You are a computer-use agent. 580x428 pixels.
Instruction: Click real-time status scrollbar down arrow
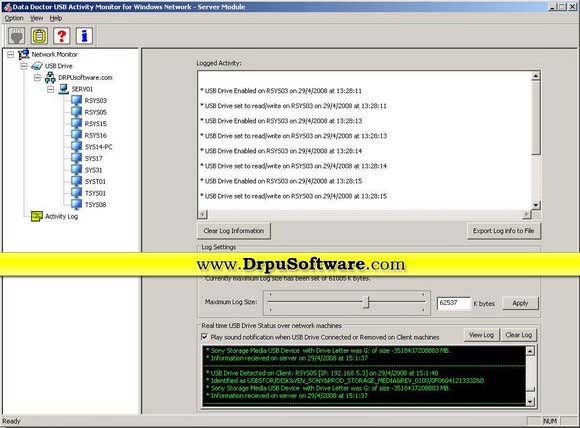[x=530, y=401]
